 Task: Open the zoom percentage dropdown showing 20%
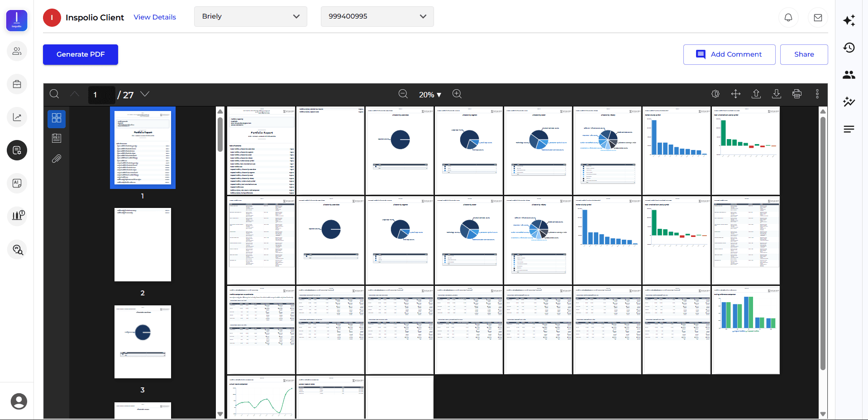(x=430, y=94)
